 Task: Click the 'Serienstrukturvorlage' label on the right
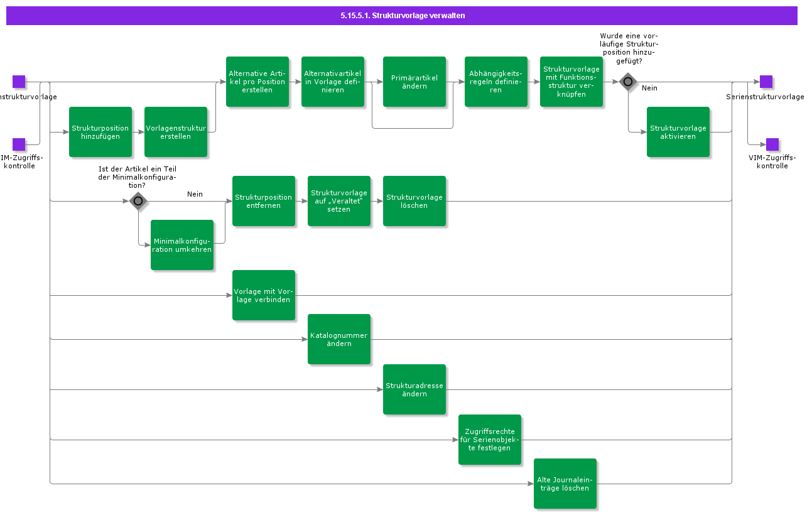765,97
